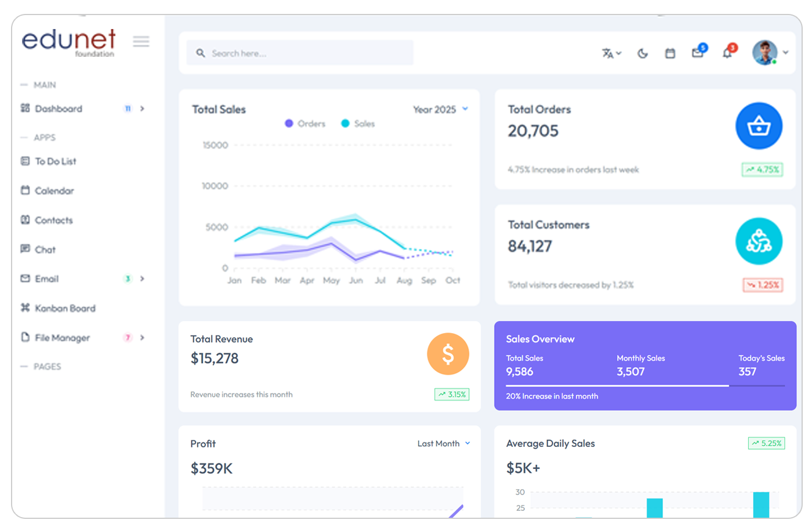Toggle dark mode using the moon icon

click(643, 53)
